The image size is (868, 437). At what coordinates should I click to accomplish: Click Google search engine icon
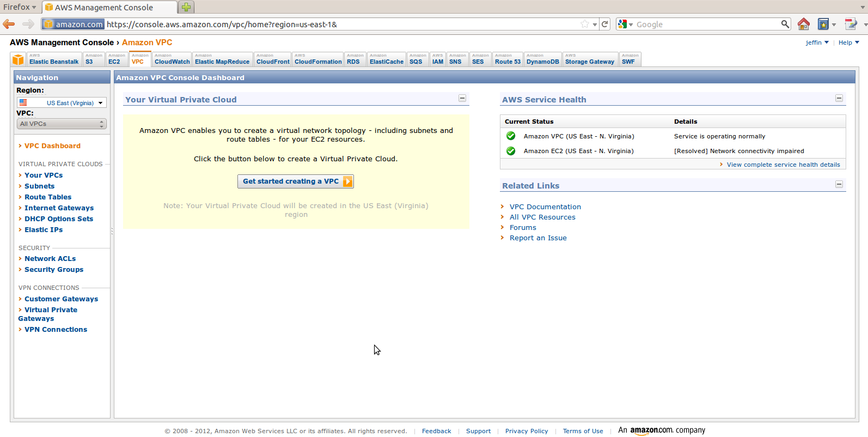pyautogui.click(x=622, y=24)
